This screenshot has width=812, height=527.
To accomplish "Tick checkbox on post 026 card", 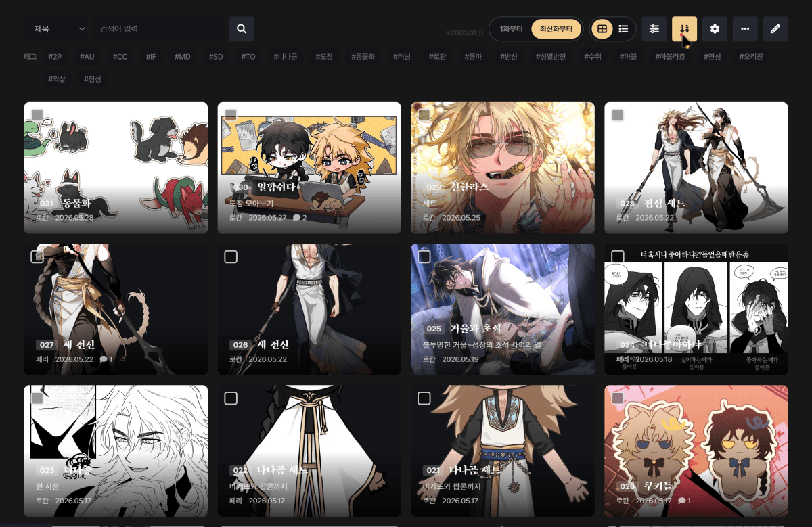I will pos(231,256).
